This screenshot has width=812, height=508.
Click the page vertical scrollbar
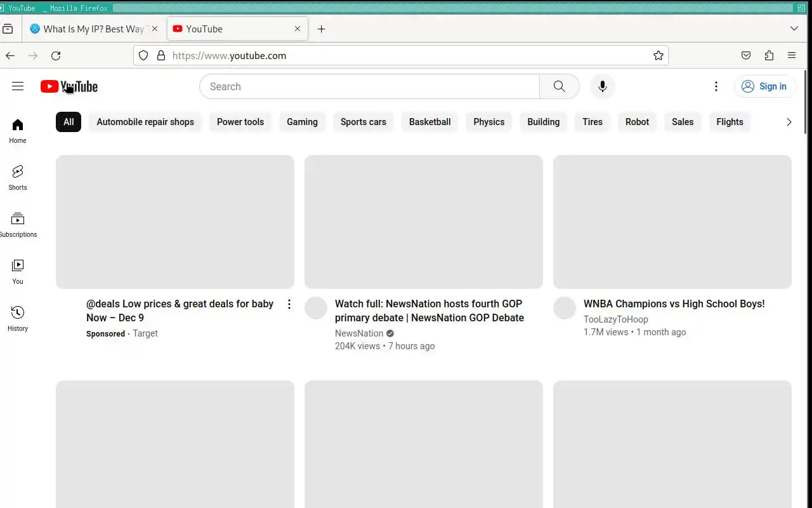807,101
